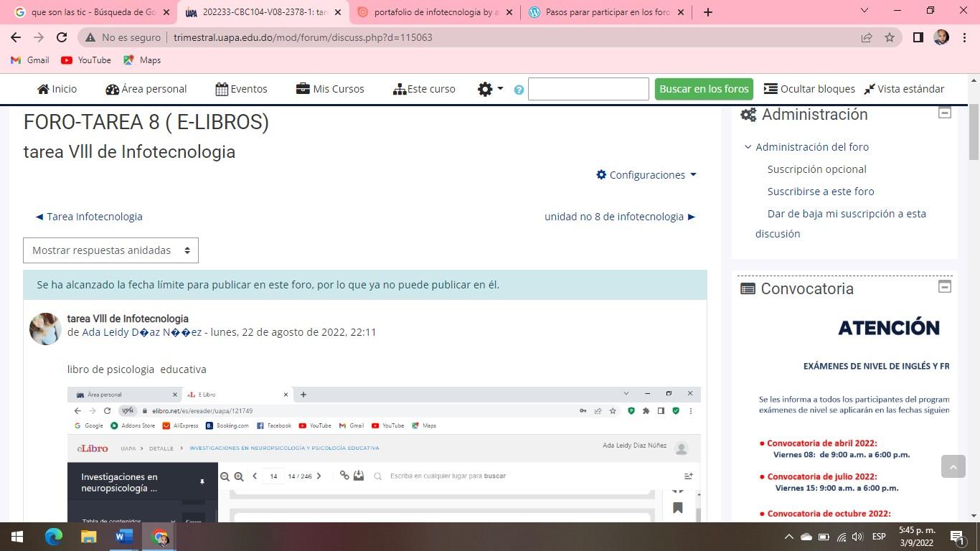Open the YouTube bookmark
Screen dimensions: 980x551
click(x=86, y=60)
